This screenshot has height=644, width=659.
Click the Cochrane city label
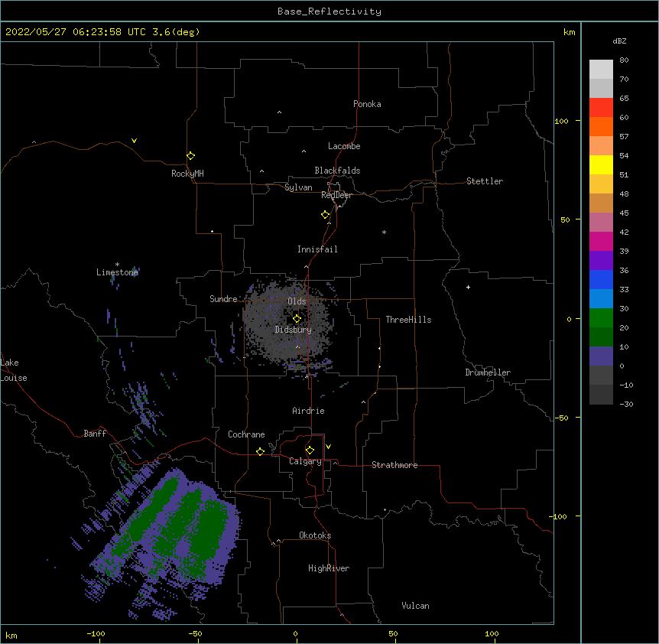pyautogui.click(x=246, y=434)
